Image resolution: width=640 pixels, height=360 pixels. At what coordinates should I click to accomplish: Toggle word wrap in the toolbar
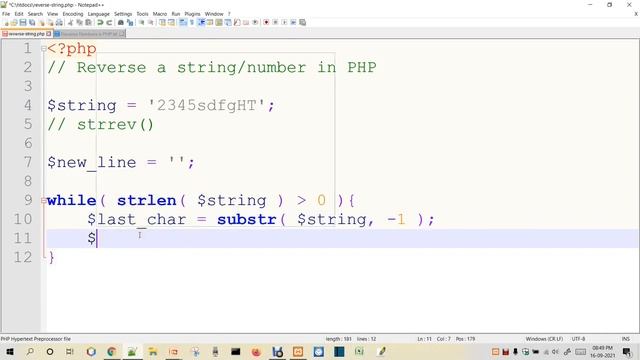[183, 22]
